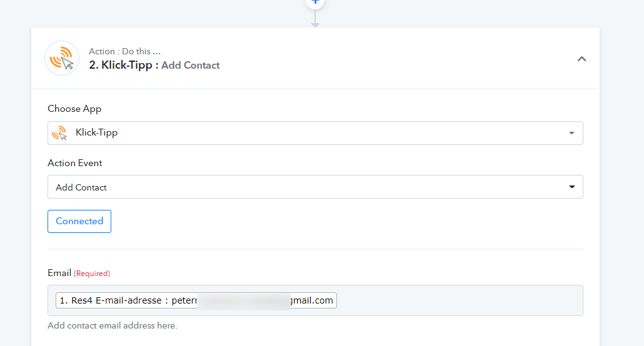Image resolution: width=644 pixels, height=346 pixels.
Task: Click the grey connector arrow above the step
Action: pos(315,19)
